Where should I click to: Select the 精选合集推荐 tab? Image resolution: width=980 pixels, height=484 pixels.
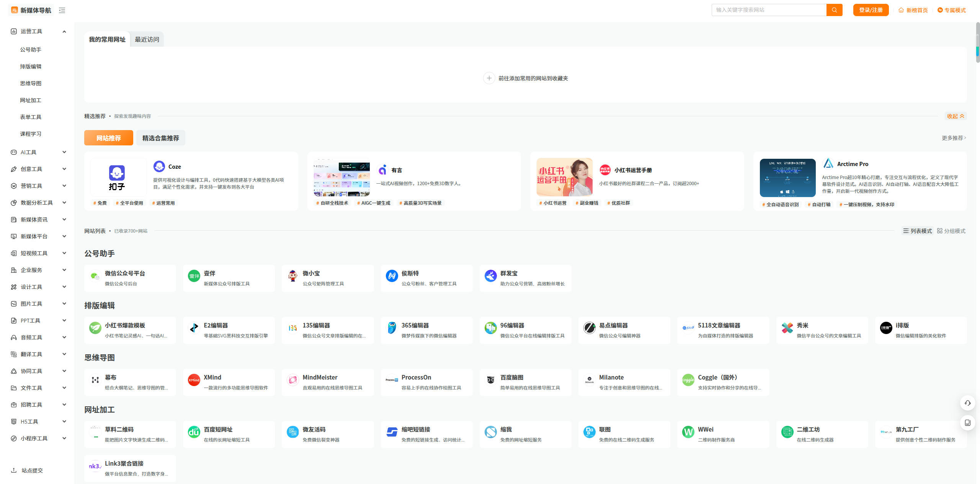tap(161, 138)
